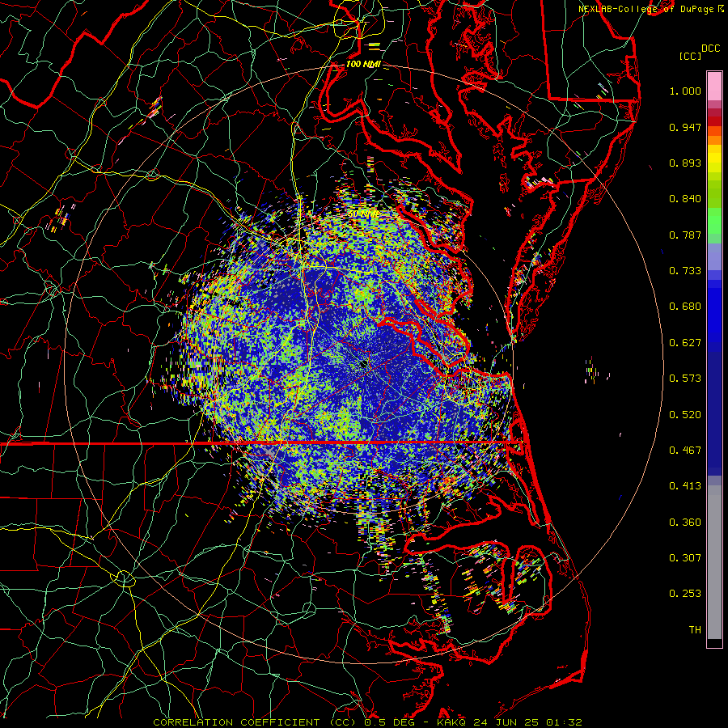
Task: Click the 01:32 timestamp in caption
Action: [564, 722]
